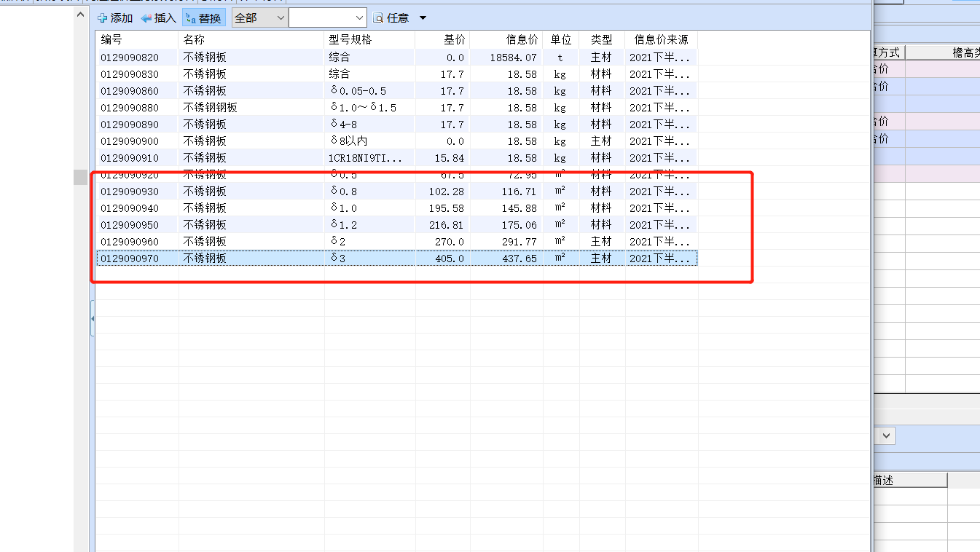
Task: Open the empty combo box beside 全部
Action: [x=328, y=17]
